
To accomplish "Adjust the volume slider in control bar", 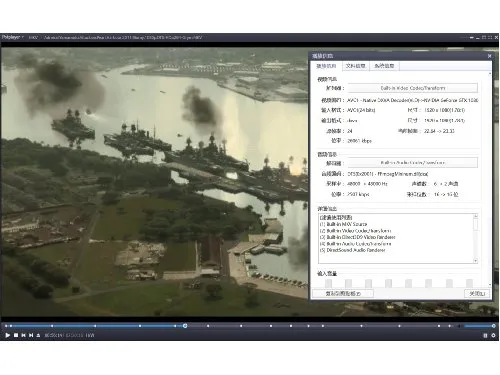I will [x=479, y=326].
